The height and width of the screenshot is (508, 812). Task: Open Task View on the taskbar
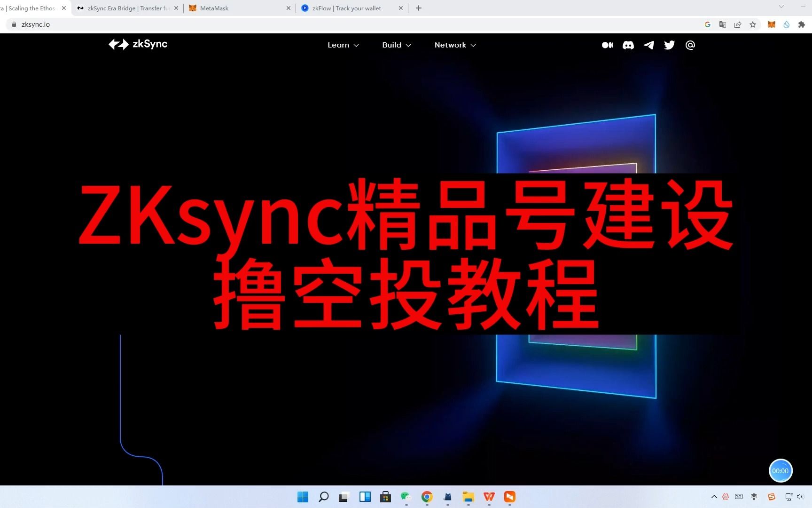344,497
